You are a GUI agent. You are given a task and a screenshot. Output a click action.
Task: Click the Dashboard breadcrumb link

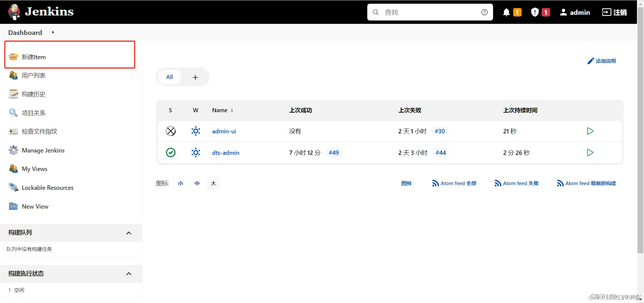tap(25, 33)
